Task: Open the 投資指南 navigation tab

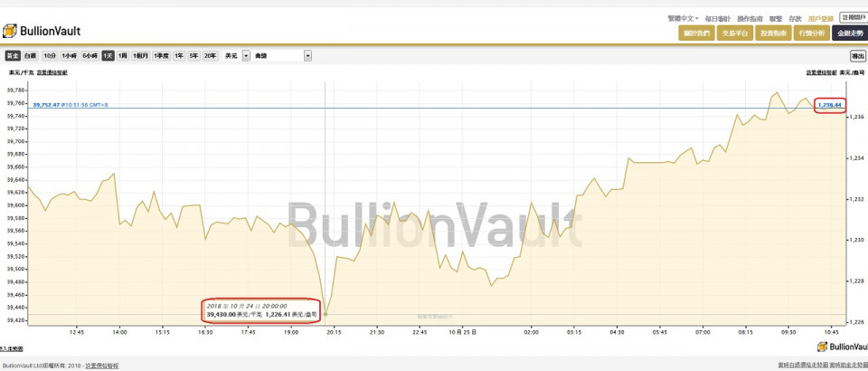Action: point(773,33)
